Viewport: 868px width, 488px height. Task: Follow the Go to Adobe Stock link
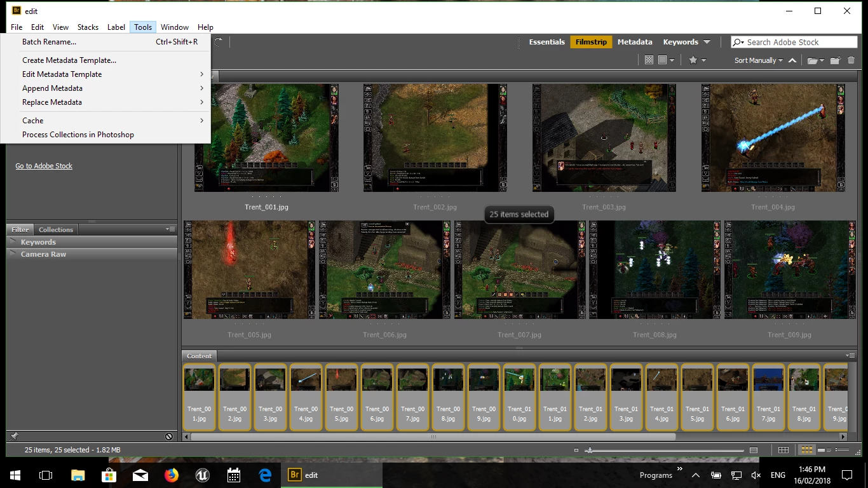tap(44, 166)
